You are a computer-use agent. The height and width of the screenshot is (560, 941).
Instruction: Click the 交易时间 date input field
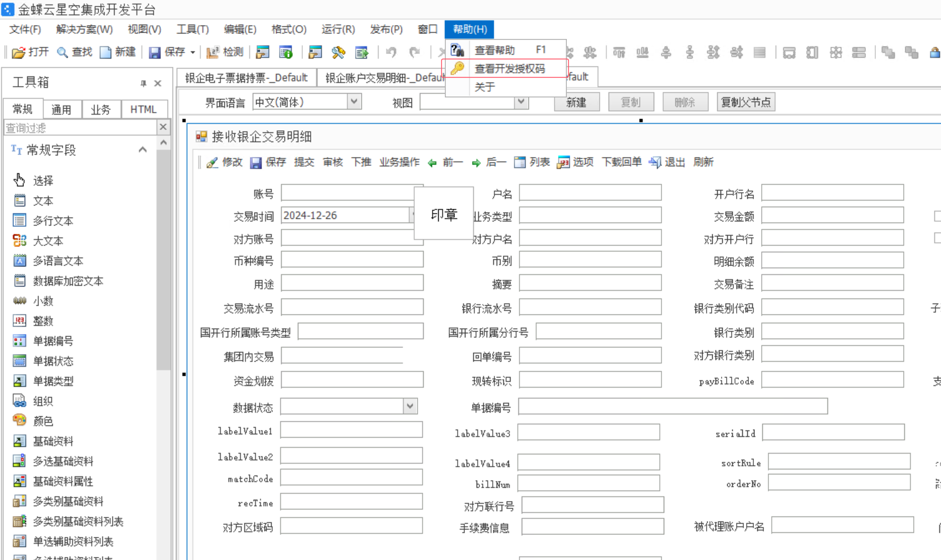(x=345, y=215)
